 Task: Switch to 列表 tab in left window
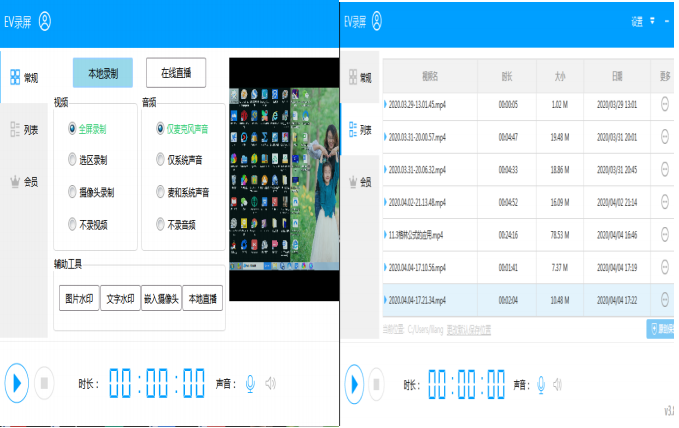point(24,129)
